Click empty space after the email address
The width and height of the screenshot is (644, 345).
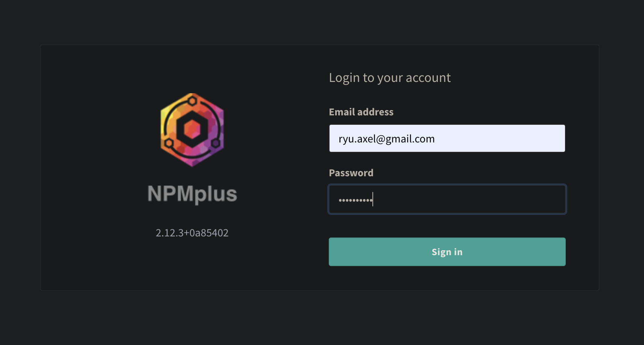pos(500,138)
